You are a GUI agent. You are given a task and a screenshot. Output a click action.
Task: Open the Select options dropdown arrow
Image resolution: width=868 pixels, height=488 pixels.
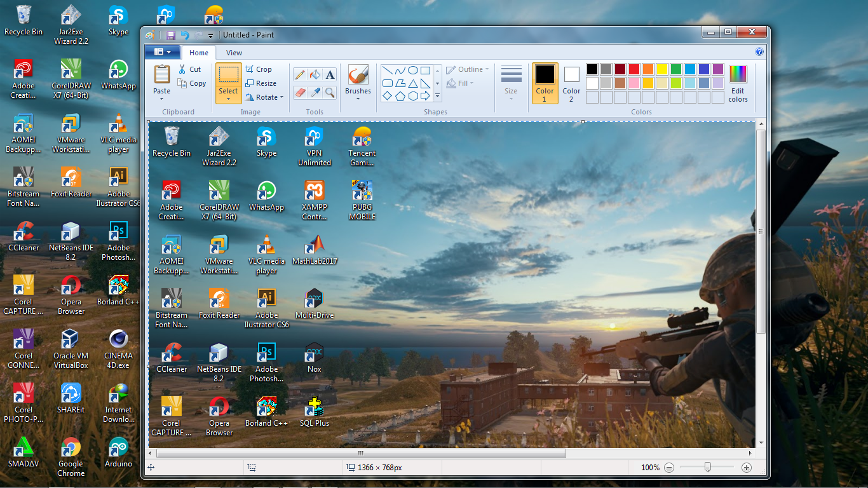(228, 99)
